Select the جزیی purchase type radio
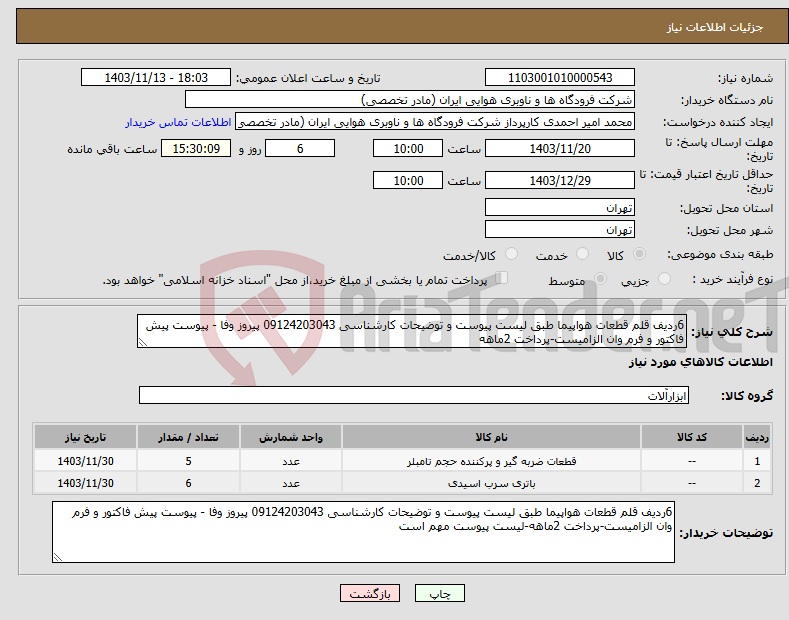The width and height of the screenshot is (789, 620). click(664, 279)
